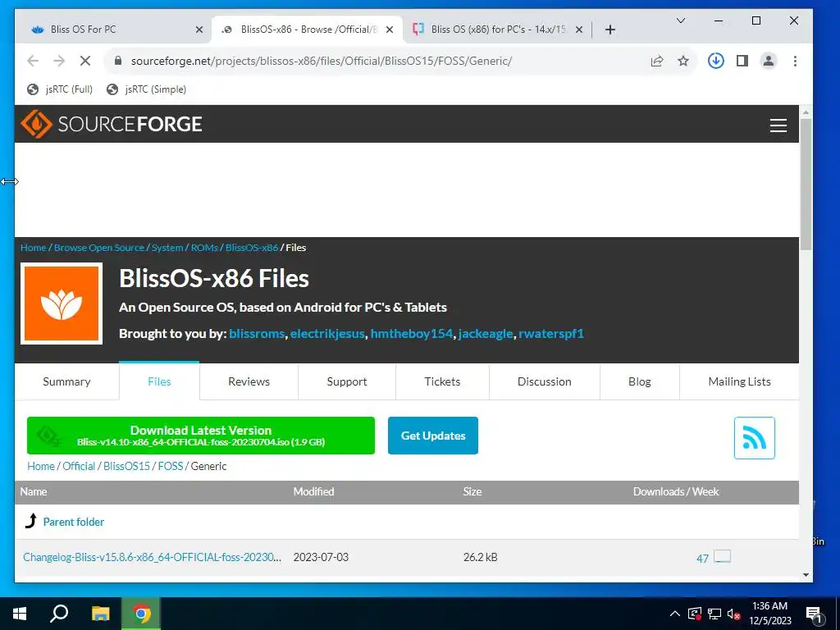Click the orange BlissOS lotus project icon
The image size is (840, 630).
point(62,304)
